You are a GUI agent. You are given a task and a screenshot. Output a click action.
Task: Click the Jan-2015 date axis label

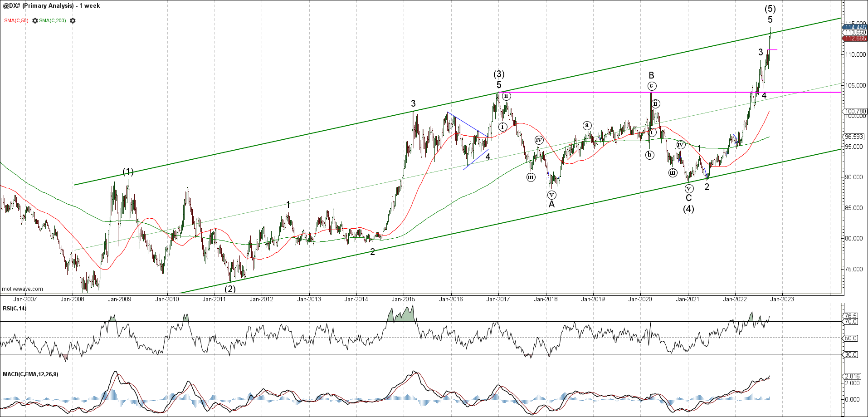404,299
